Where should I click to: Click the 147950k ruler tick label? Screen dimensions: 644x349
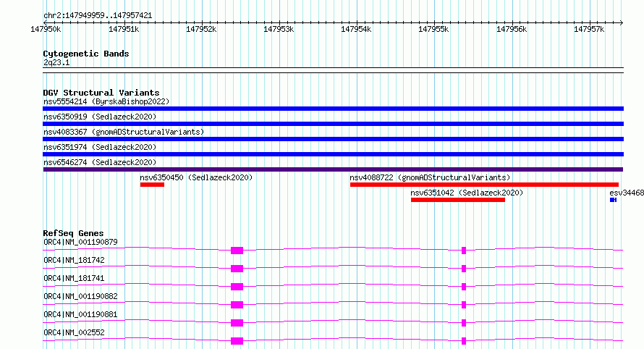46,30
